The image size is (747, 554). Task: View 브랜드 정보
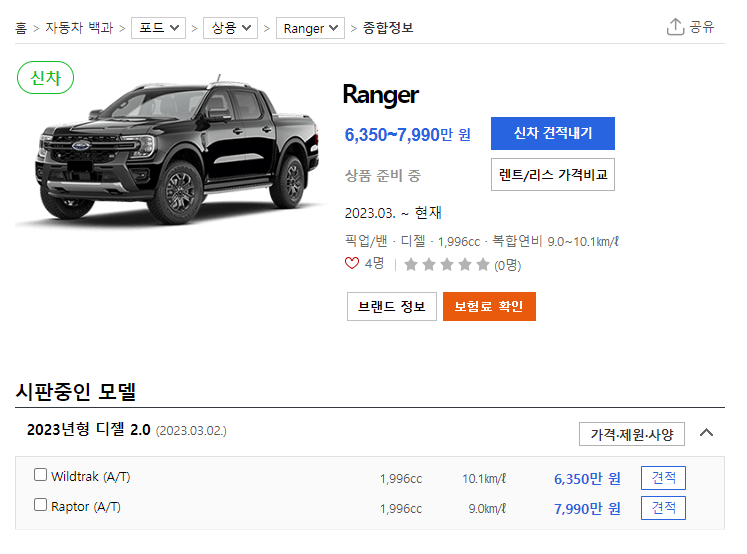[x=392, y=306]
